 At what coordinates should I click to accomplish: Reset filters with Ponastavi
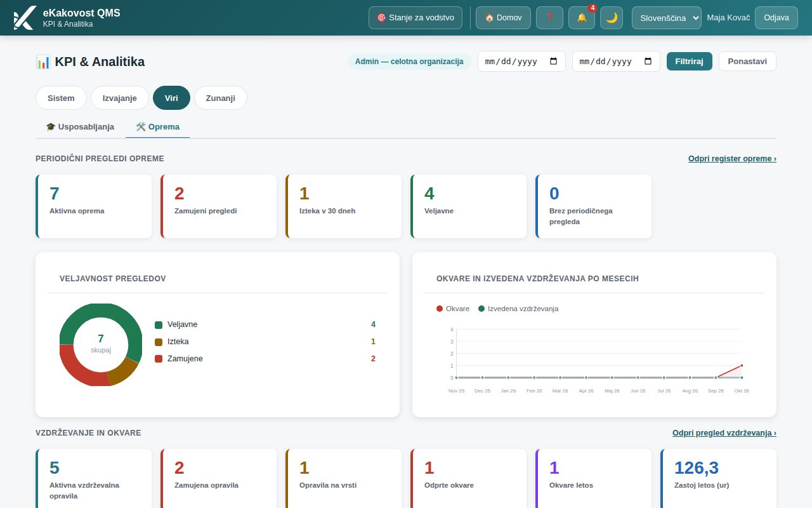747,62
